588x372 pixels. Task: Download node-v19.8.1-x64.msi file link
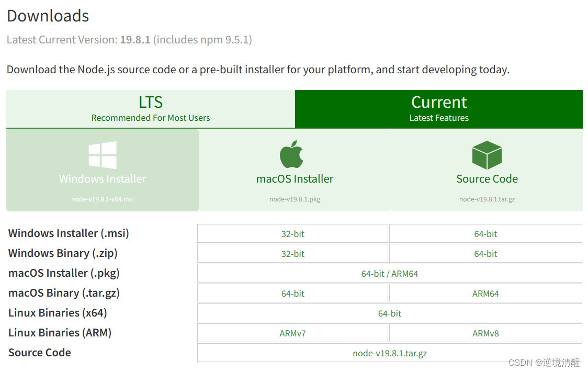coord(103,199)
